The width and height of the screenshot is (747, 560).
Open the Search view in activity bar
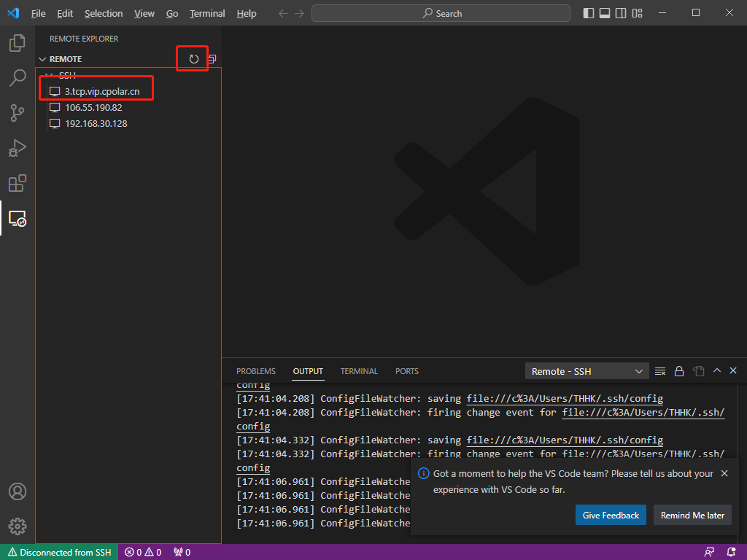[x=18, y=78]
